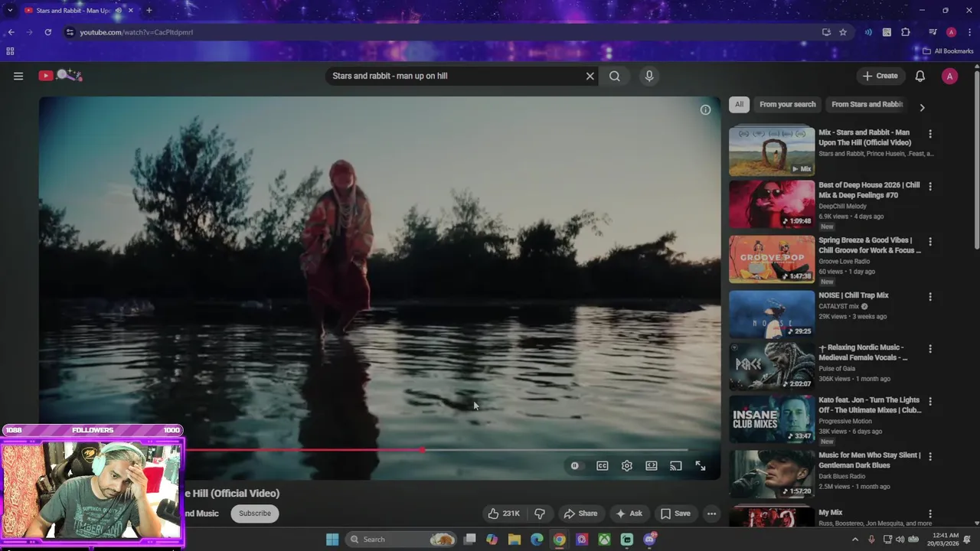Open options for Spring Breeze & Good Vibes
This screenshot has height=551, width=980.
pos(930,241)
